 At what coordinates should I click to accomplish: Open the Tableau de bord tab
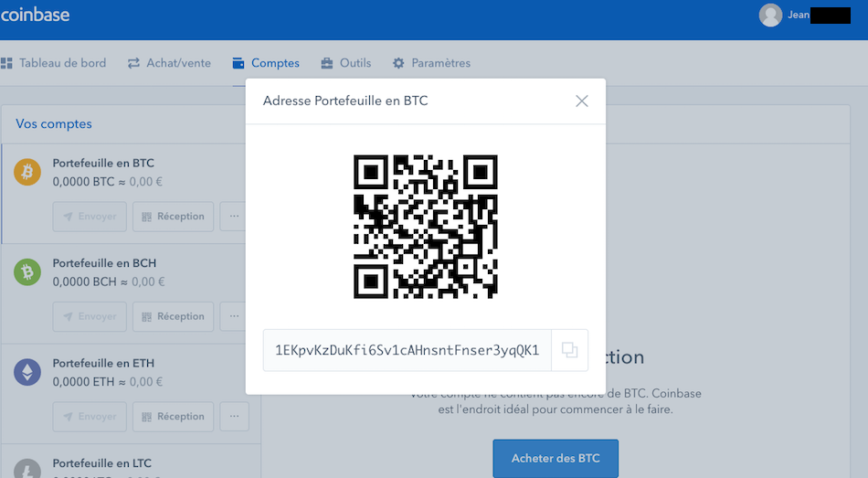[54, 63]
